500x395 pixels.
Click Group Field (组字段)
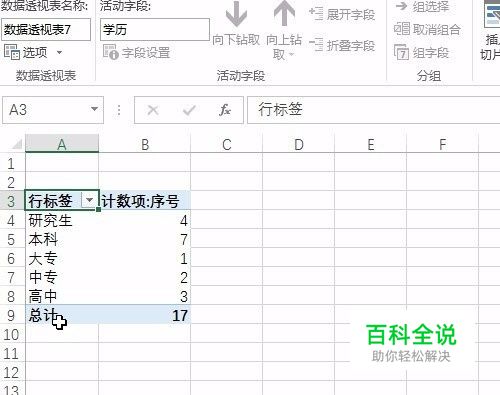421,52
